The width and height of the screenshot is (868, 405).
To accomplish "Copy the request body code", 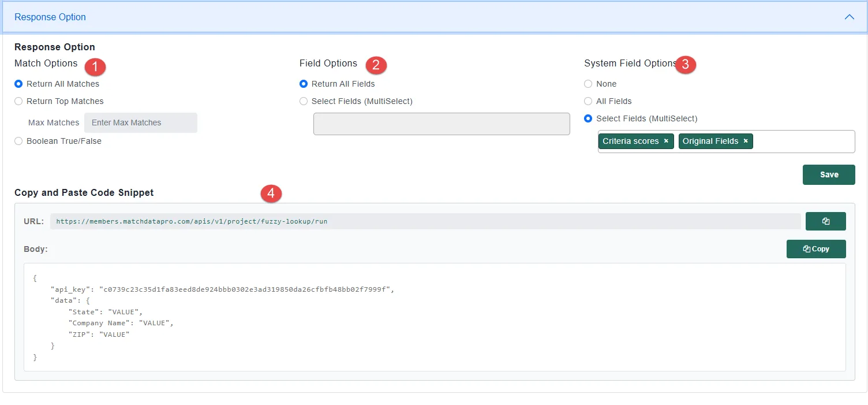I will [815, 249].
